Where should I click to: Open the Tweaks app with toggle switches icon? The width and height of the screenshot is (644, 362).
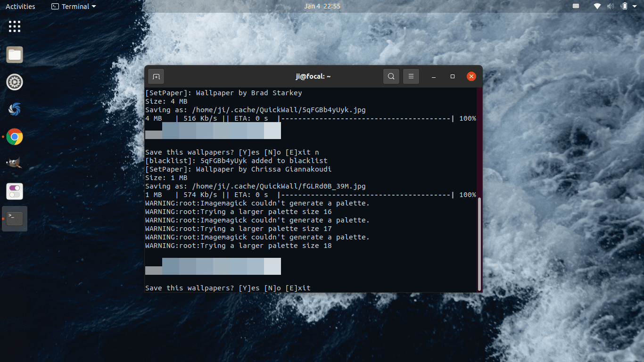15,191
